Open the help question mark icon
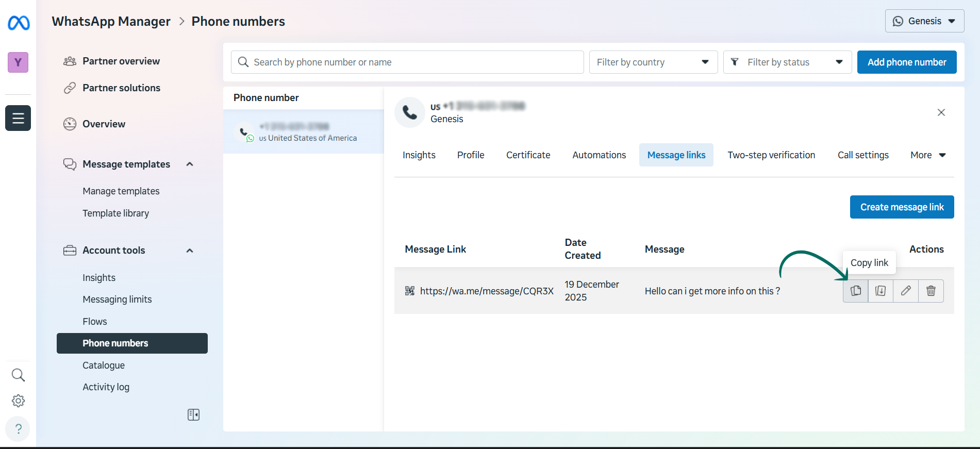Screen dimensions: 980x449 click(18, 428)
